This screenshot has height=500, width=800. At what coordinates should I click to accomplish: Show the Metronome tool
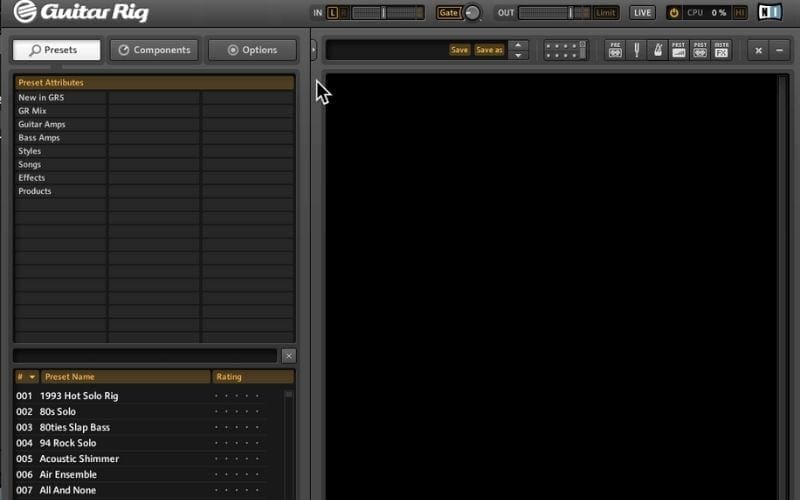pyautogui.click(x=658, y=50)
